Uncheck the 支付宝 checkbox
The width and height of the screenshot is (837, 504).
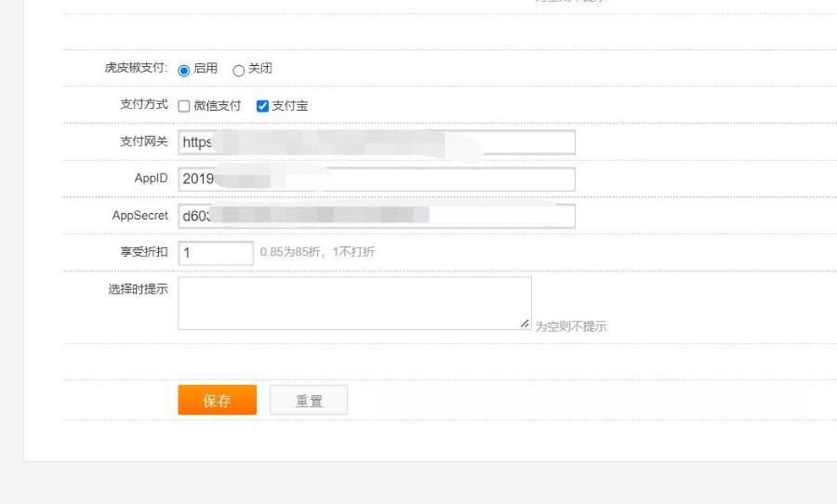pos(262,106)
